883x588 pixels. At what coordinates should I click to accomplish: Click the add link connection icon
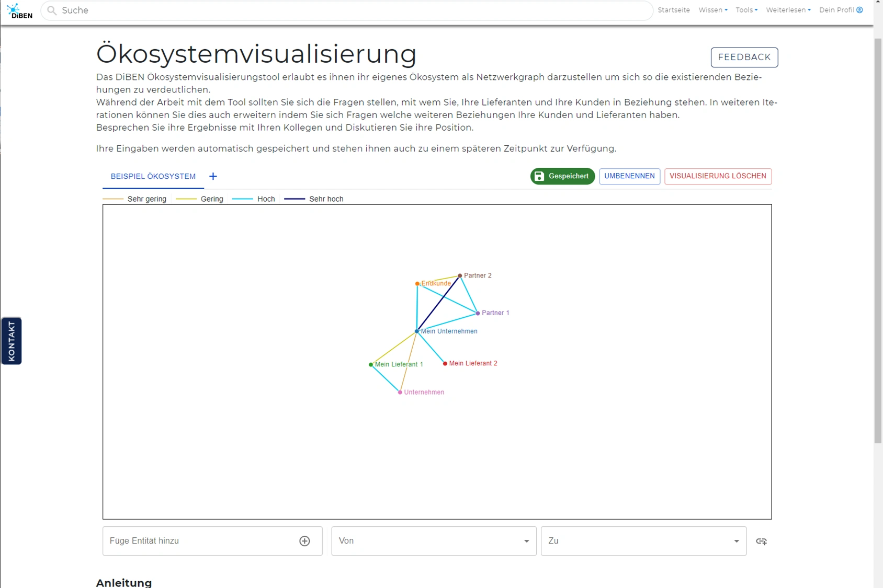761,541
